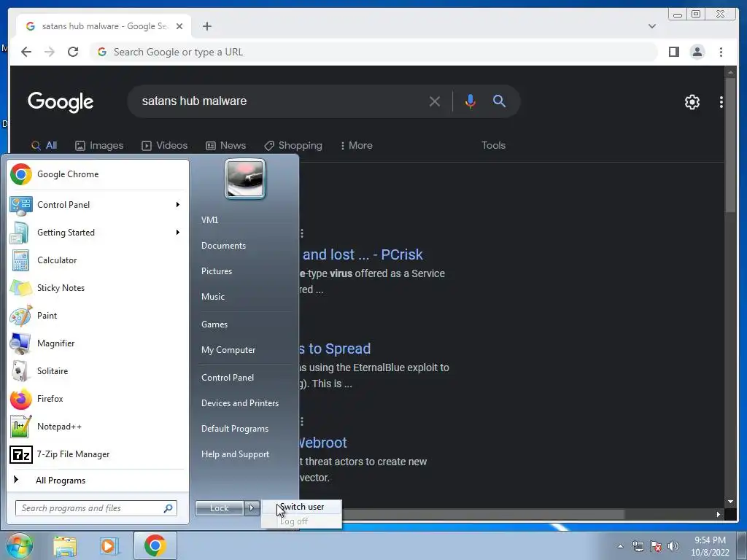Open Google quick settings gear

tap(692, 102)
